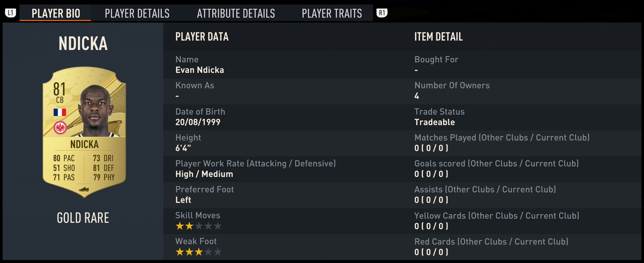The height and width of the screenshot is (263, 644).
Task: Click the CB position label on the card
Action: click(x=60, y=100)
